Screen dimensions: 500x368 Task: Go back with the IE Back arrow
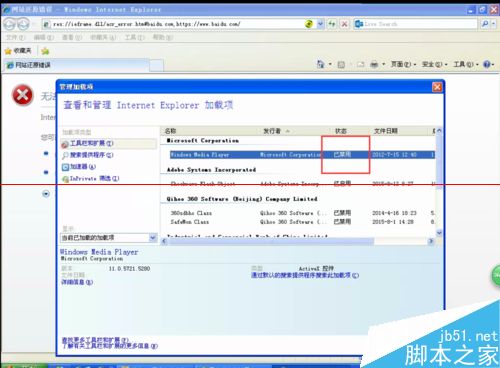(10, 24)
